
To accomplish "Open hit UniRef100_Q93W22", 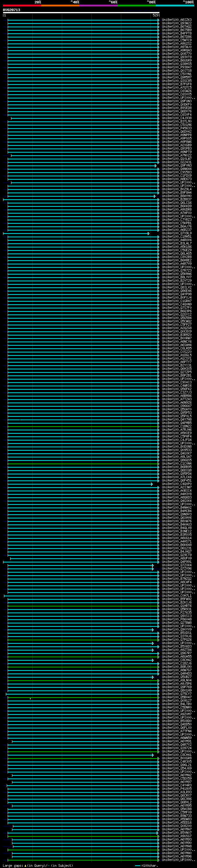I will [x=176, y=24].
